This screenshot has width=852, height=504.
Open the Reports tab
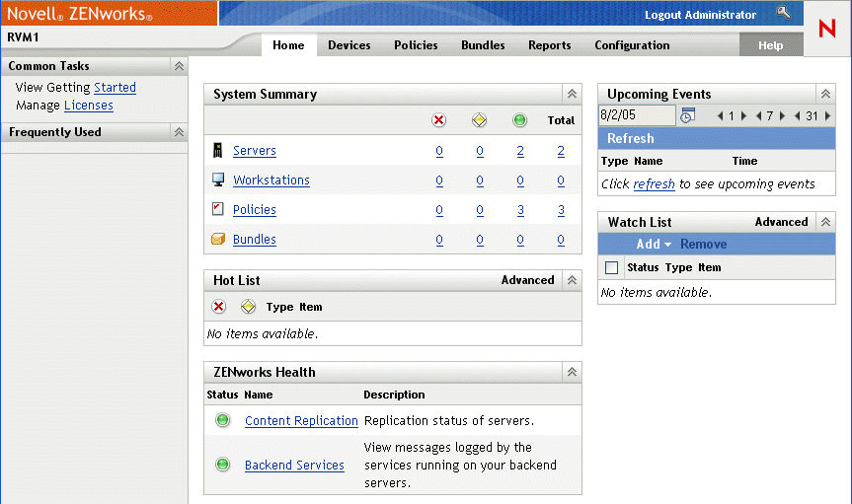coord(549,45)
